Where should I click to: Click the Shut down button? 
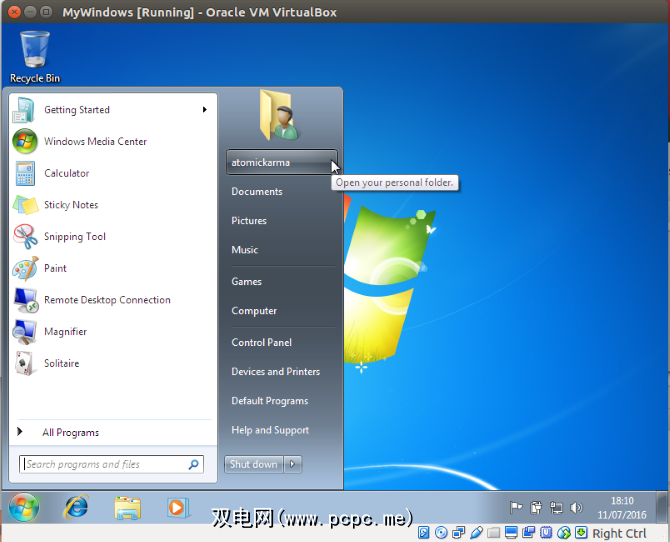click(253, 464)
